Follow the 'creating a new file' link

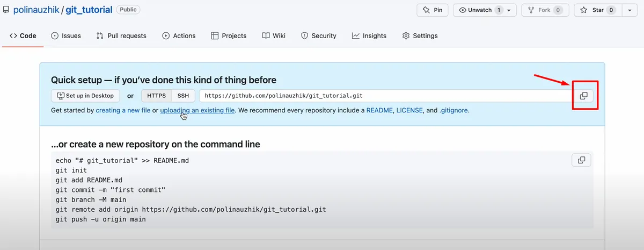coord(123,110)
